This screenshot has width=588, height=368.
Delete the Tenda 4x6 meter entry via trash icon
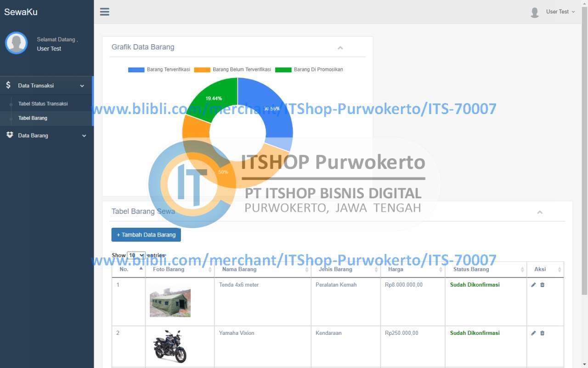pos(542,285)
